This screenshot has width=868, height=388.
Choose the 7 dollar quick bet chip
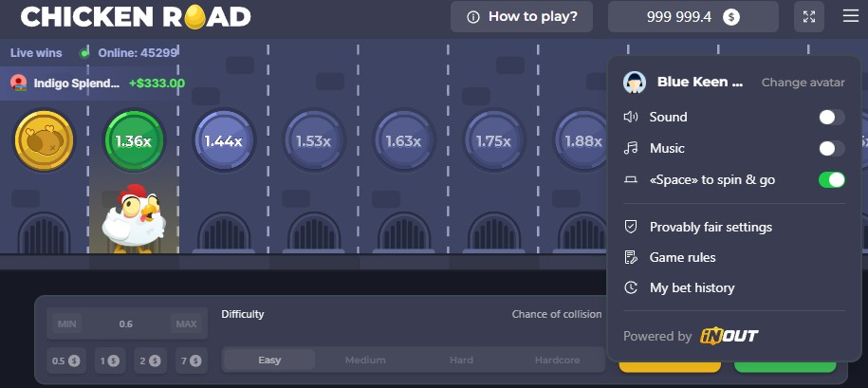coord(191,360)
